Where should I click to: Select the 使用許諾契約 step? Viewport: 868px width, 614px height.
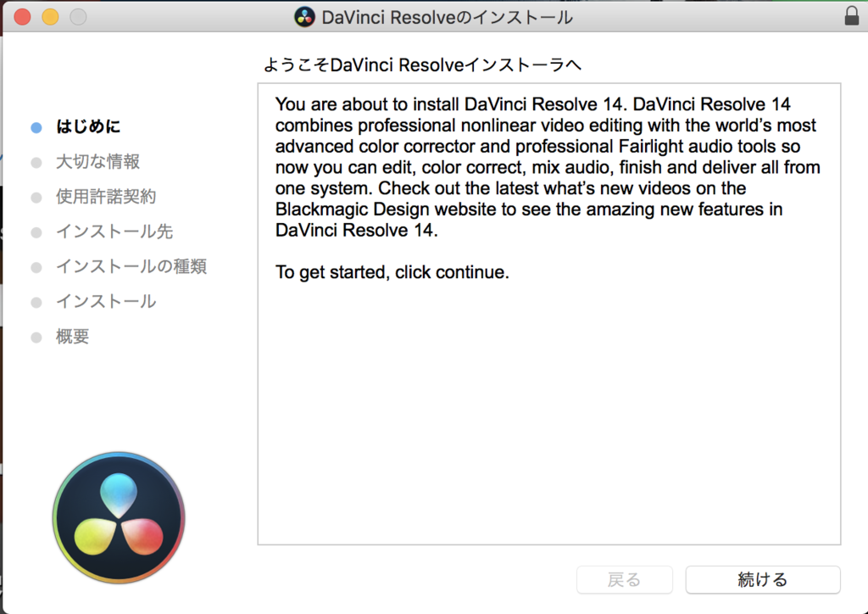tap(106, 197)
